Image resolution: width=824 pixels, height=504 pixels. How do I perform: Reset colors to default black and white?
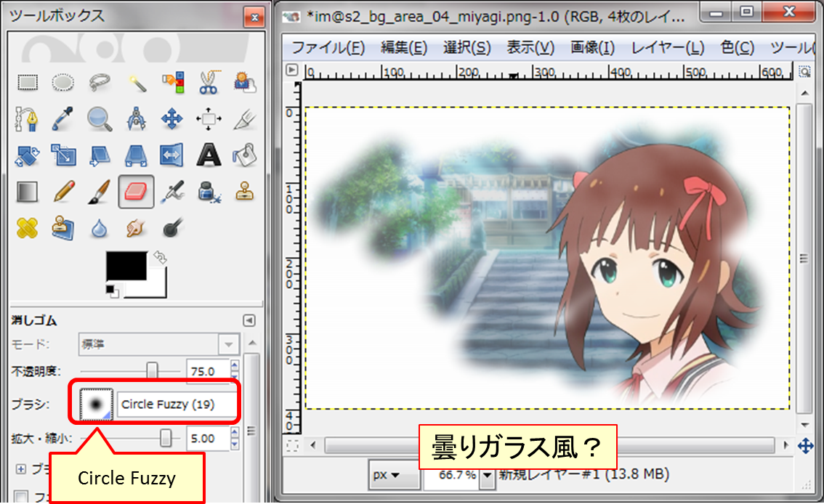click(111, 290)
